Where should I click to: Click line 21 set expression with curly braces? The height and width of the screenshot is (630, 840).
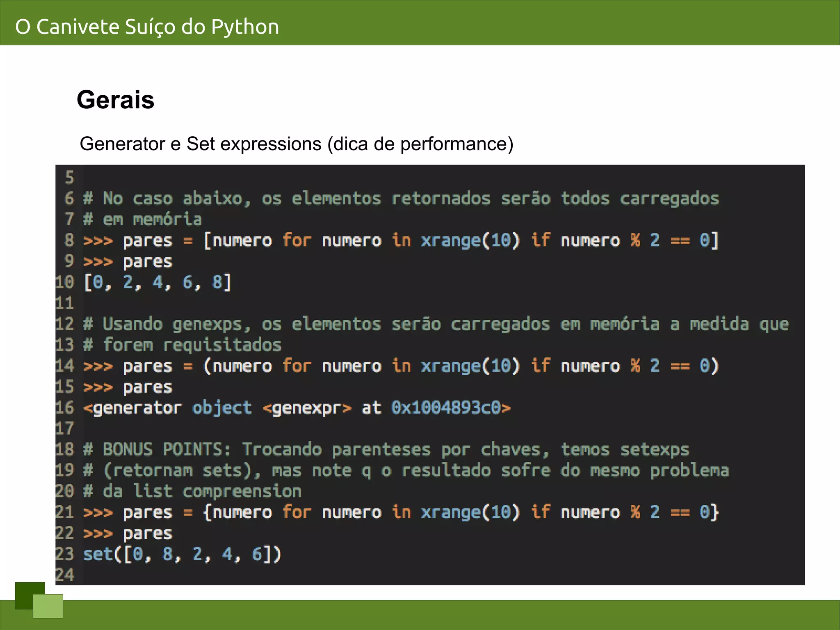point(401,512)
